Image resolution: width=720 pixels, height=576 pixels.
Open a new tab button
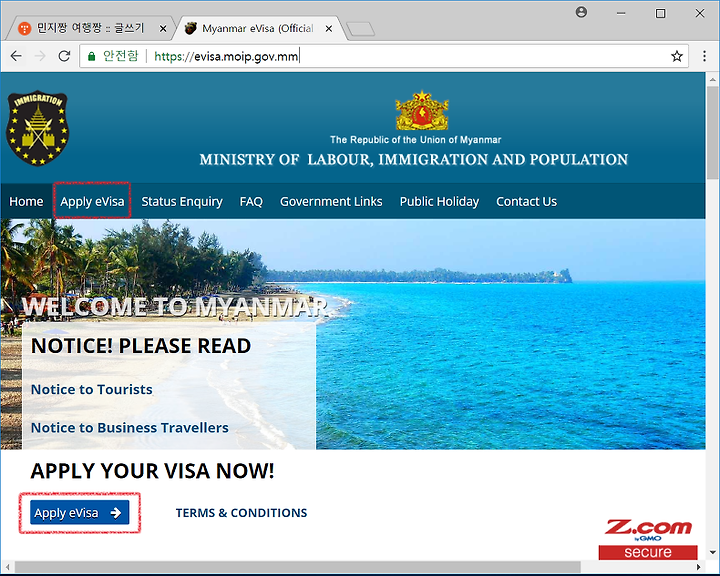pos(360,29)
